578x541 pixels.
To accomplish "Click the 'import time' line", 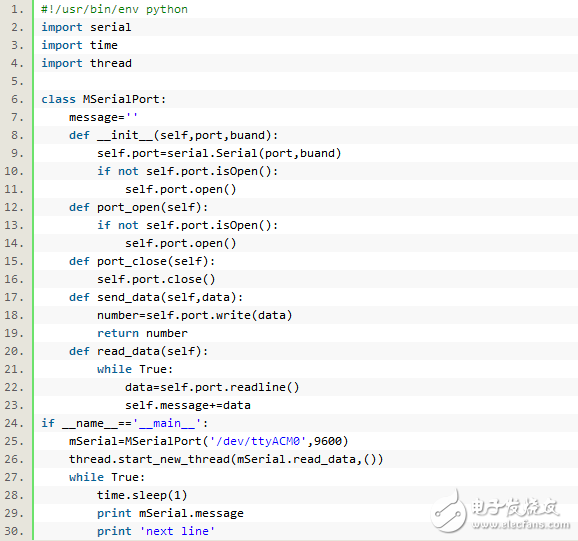I will click(79, 45).
